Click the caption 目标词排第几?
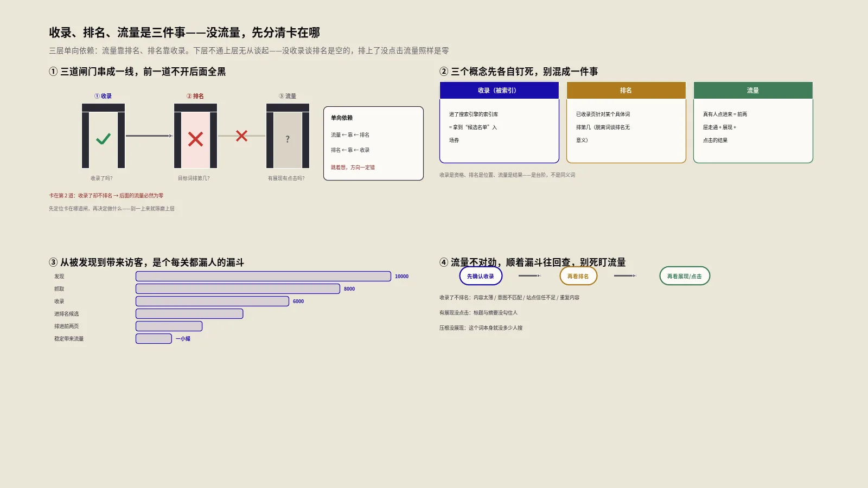The width and height of the screenshot is (868, 488). pos(194,178)
